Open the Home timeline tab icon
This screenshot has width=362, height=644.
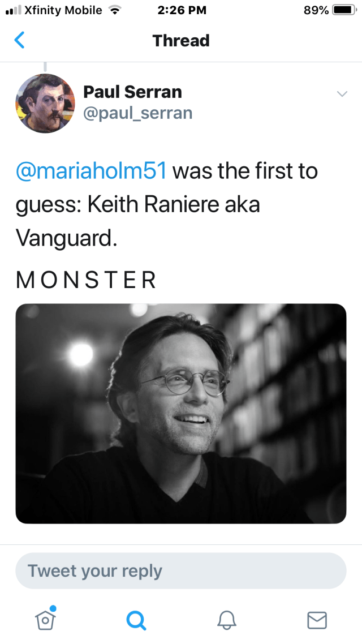pyautogui.click(x=46, y=619)
